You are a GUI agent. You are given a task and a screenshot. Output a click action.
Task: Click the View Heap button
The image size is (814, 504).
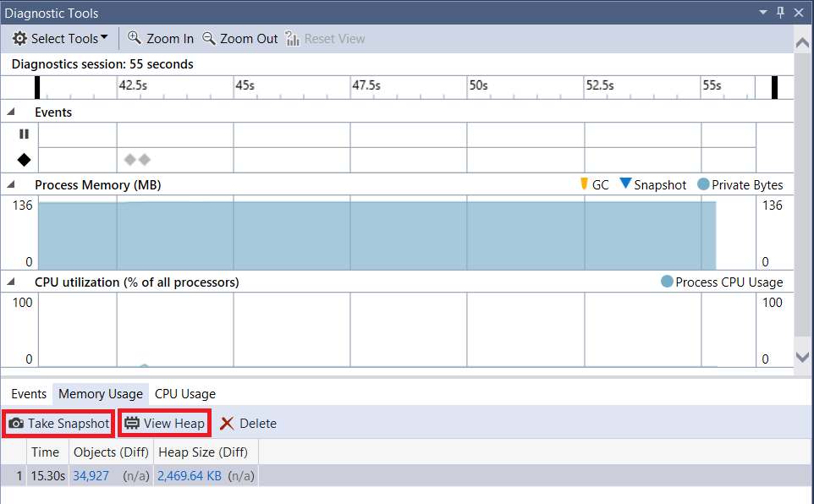click(164, 424)
